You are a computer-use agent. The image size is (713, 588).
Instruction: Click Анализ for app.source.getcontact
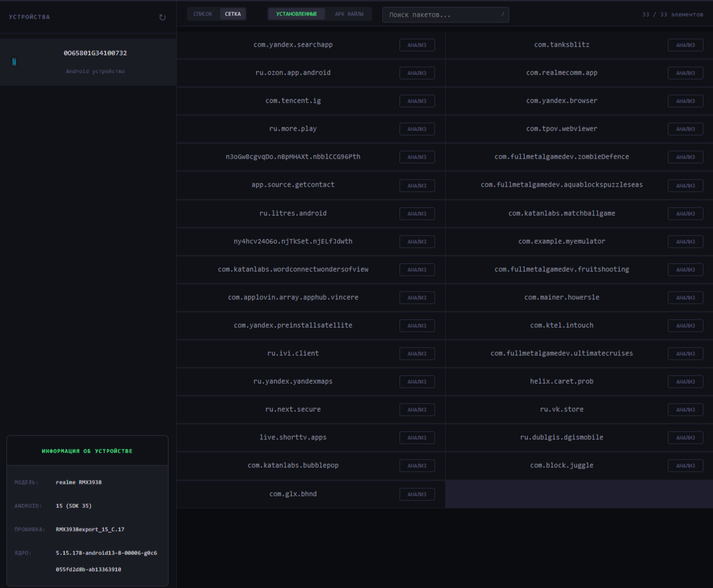tap(417, 185)
